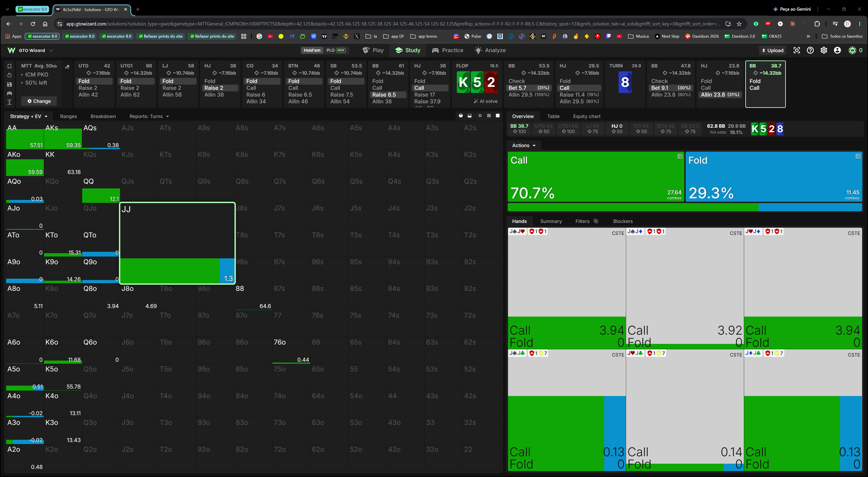Open the Reports: Turns dropdown
The height and width of the screenshot is (477, 868).
point(149,116)
